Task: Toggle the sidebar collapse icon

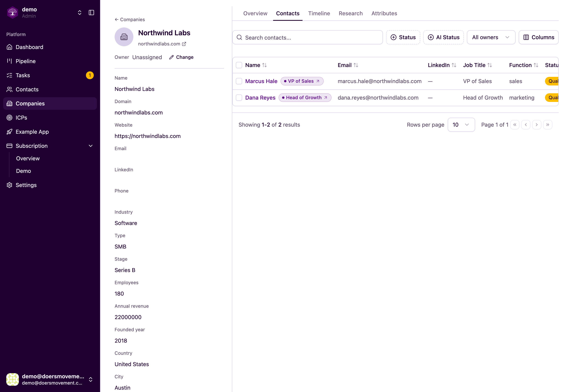Action: pyautogui.click(x=91, y=13)
